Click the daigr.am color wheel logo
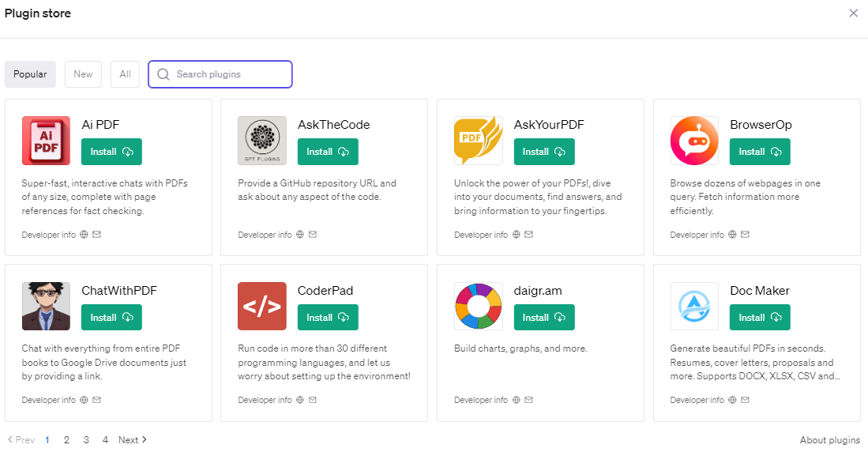This screenshot has height=452, width=868. 478,307
